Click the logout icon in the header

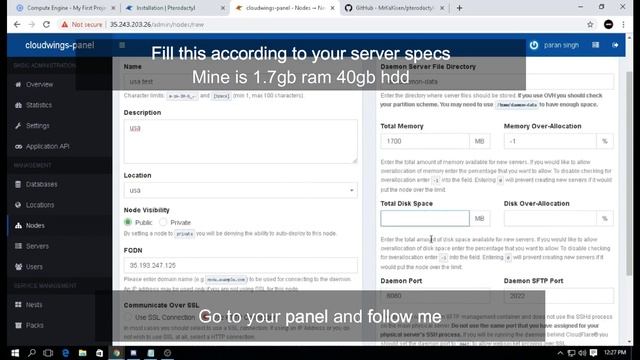(615, 45)
